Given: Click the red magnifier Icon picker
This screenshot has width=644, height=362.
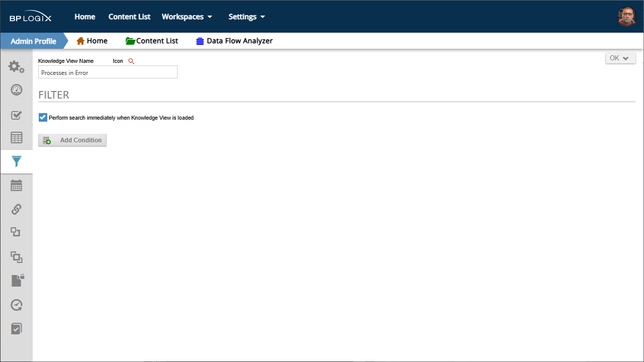Looking at the screenshot, I should (x=131, y=61).
